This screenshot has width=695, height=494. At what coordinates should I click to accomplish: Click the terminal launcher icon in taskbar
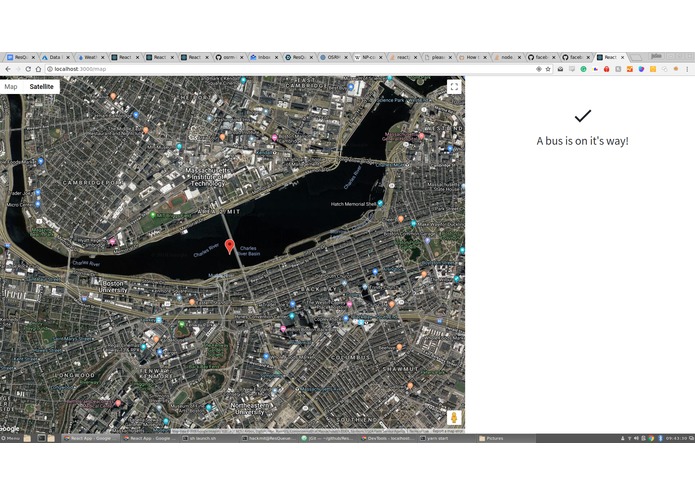point(41,438)
